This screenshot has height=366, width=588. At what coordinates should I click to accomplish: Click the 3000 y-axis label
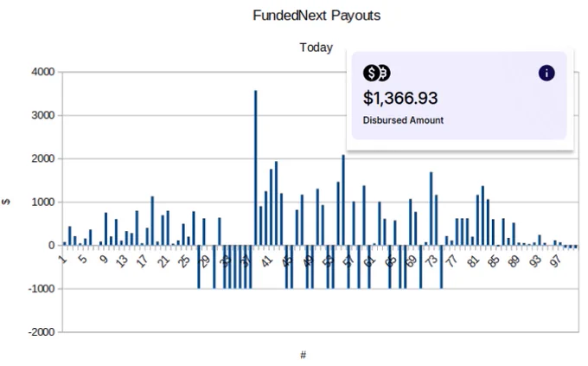(x=43, y=115)
